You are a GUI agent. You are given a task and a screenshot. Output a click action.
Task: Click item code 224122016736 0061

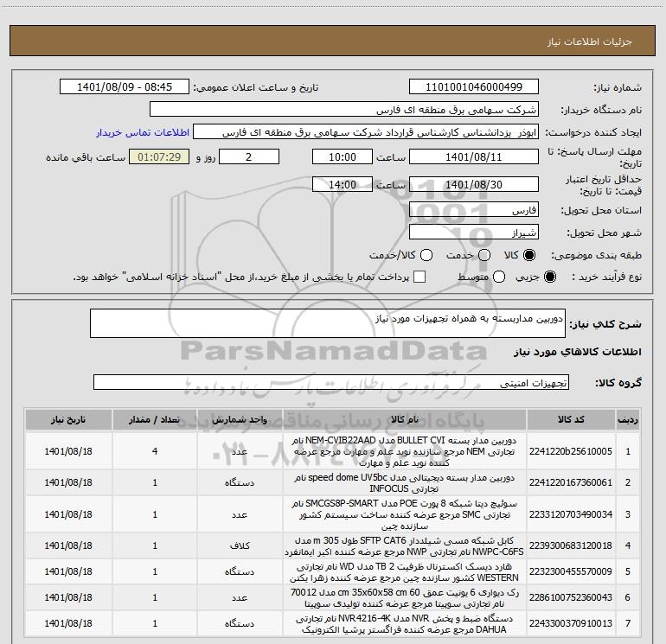pos(571,482)
